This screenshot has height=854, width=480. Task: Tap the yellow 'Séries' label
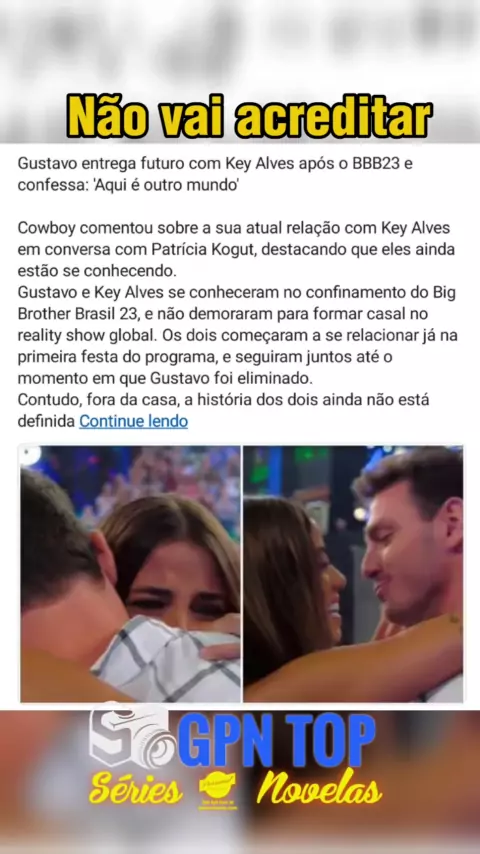click(x=136, y=789)
